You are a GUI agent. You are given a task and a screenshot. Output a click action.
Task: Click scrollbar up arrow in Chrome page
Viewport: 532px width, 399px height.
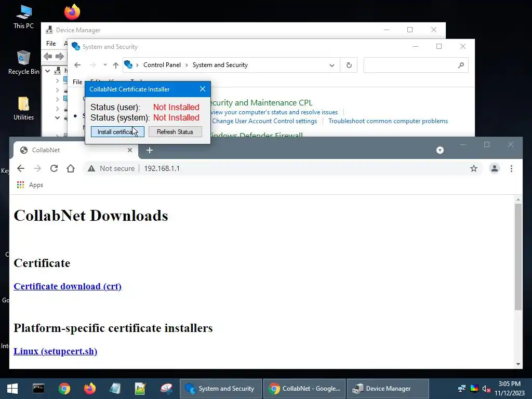[x=518, y=199]
